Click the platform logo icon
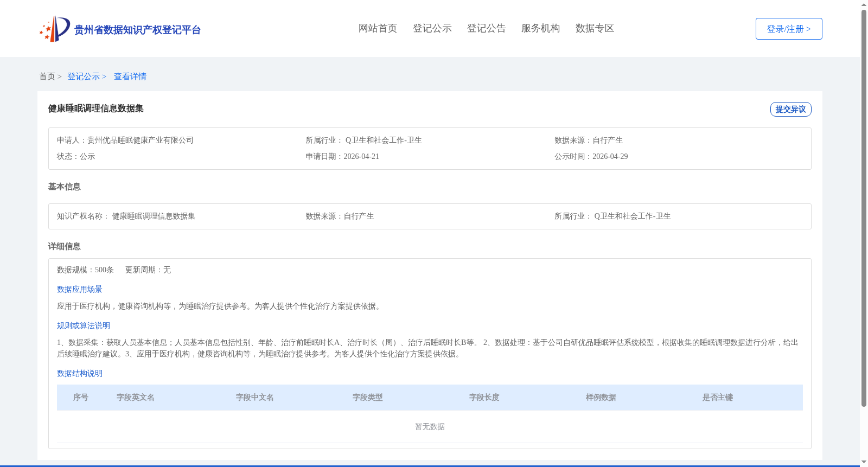This screenshot has width=868, height=467. (55, 29)
